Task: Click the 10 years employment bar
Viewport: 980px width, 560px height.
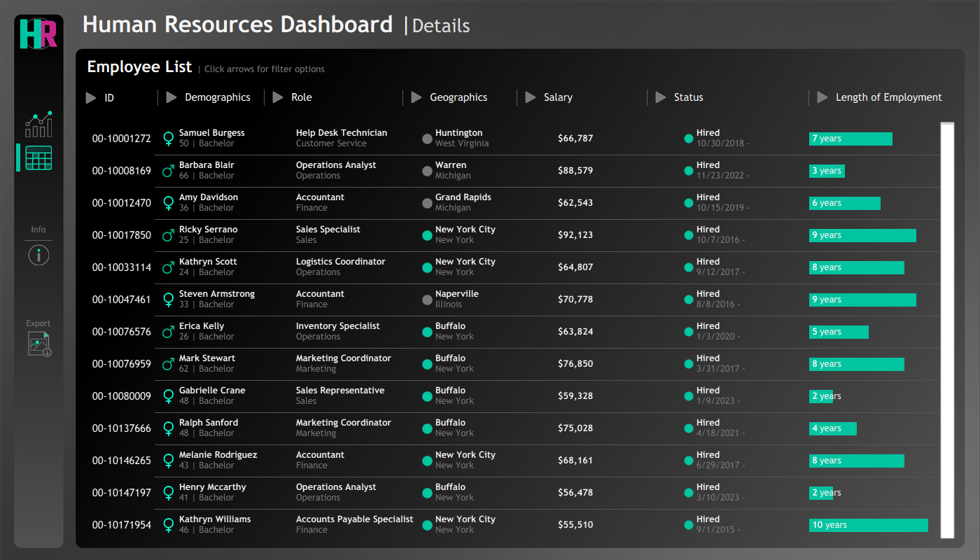Action: 868,525
